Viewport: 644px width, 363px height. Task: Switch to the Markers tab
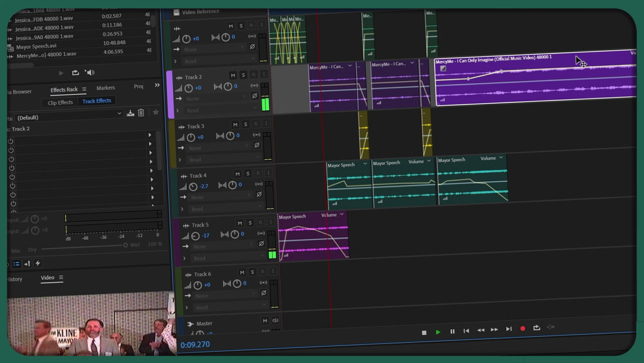[x=106, y=88]
